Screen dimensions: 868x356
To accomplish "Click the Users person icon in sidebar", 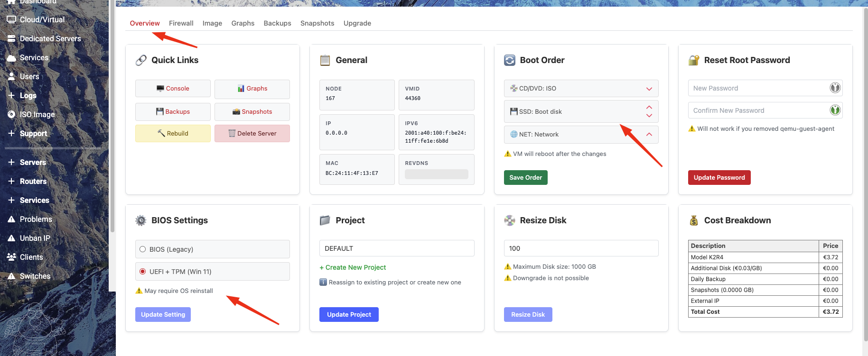I will coord(11,76).
